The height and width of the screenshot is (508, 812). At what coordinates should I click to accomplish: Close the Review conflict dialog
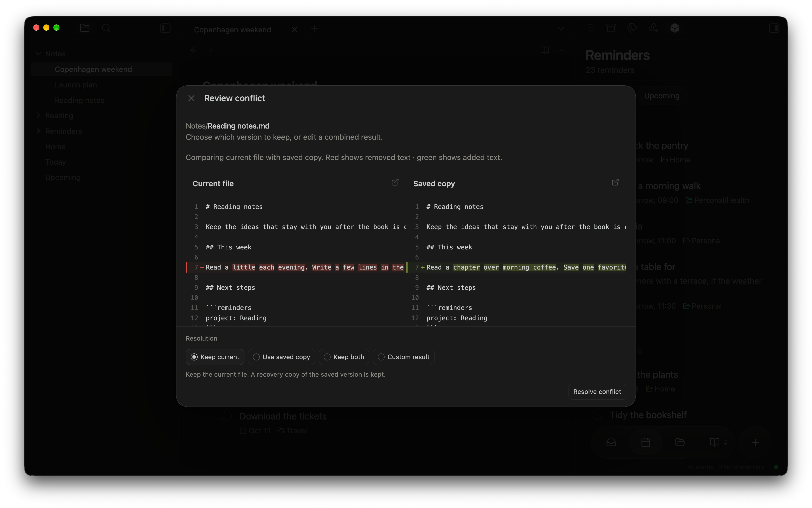click(191, 98)
